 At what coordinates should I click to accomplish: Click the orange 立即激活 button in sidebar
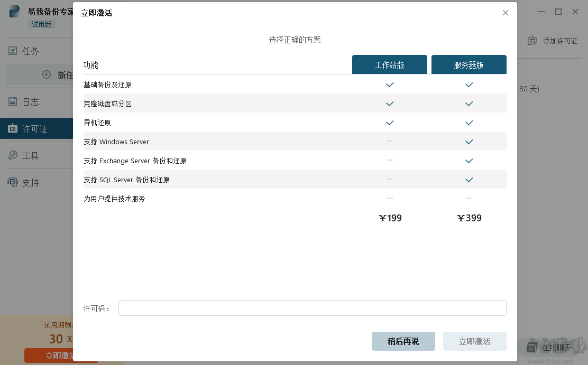[49, 355]
